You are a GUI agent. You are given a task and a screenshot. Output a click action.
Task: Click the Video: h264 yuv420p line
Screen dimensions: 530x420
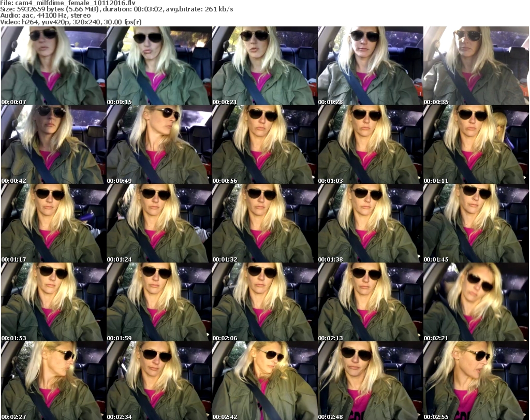pos(70,22)
